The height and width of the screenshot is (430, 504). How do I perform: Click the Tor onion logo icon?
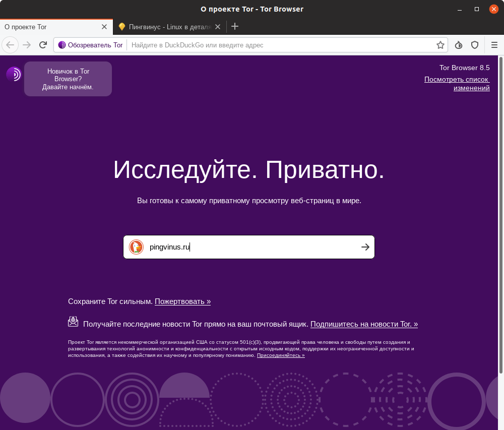[x=14, y=75]
